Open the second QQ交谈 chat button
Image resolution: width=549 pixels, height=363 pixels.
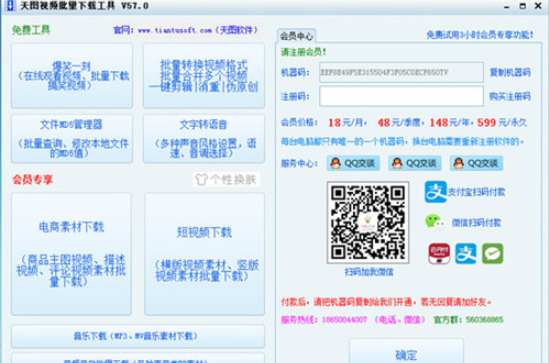pos(415,163)
